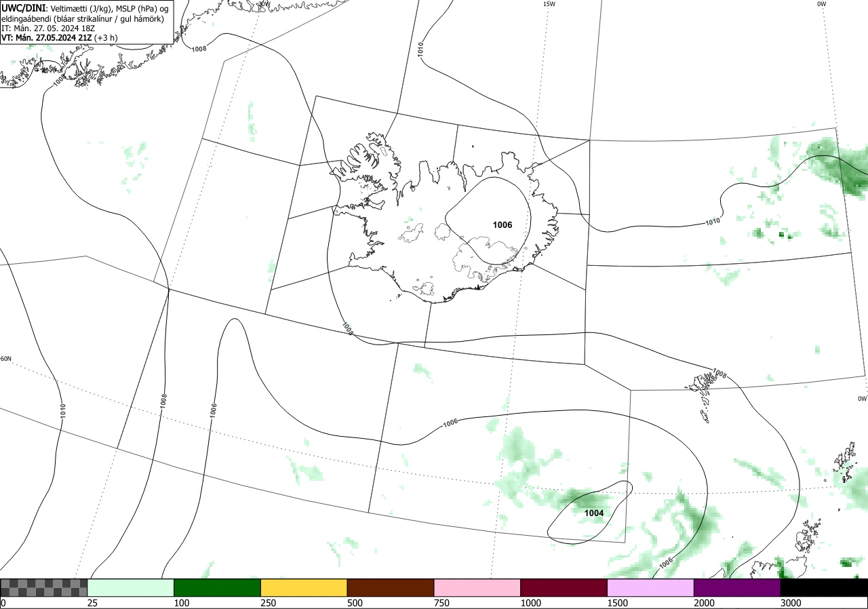Screen dimensions: 868x609
Task: Click the '60N' latitude label
Action: [5, 359]
